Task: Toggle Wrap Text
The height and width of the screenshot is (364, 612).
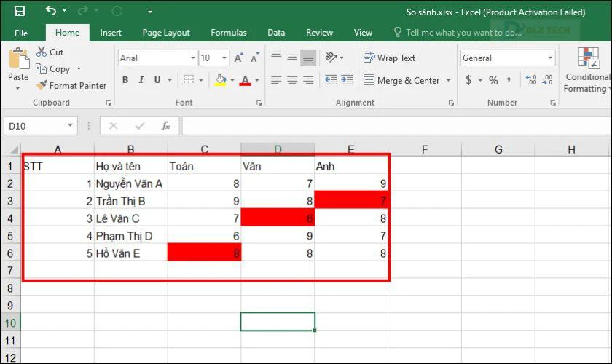Action: [x=389, y=58]
